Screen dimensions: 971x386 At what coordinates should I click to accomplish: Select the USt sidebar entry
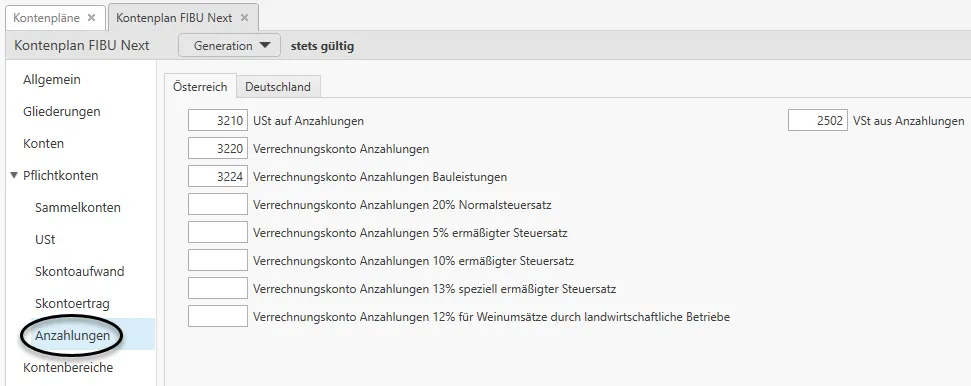(45, 240)
